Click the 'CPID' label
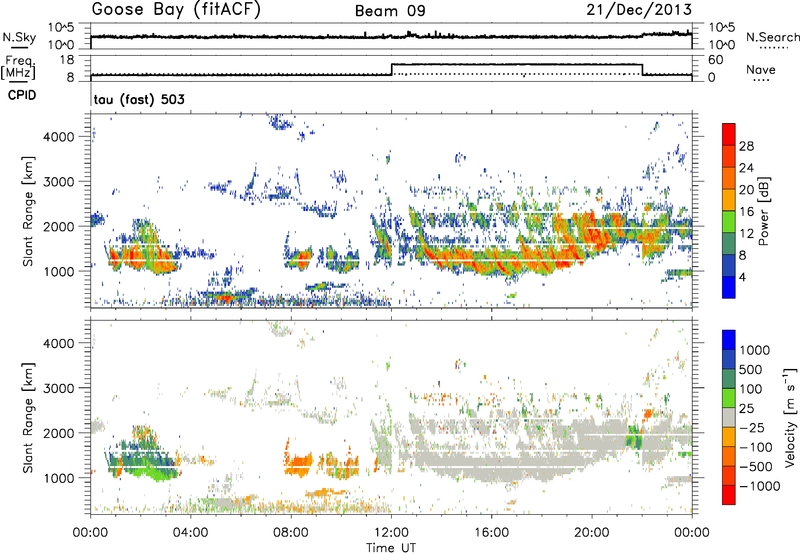Viewport: 800px width, 554px height. click(22, 95)
